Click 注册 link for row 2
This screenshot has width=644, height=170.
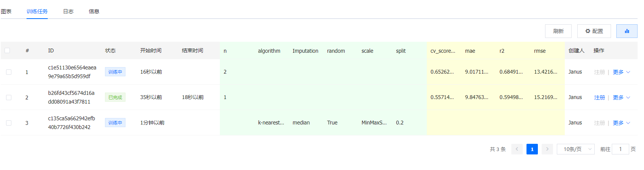click(599, 98)
